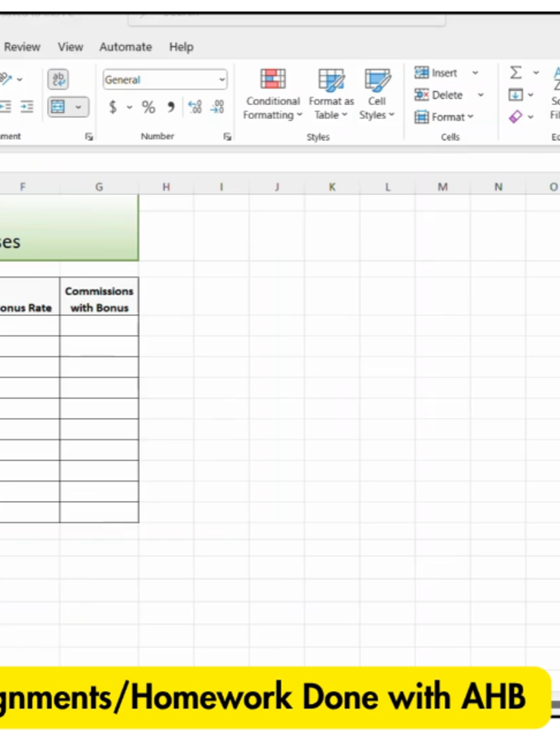
Task: Open the Review ribbon tab
Action: coord(22,47)
